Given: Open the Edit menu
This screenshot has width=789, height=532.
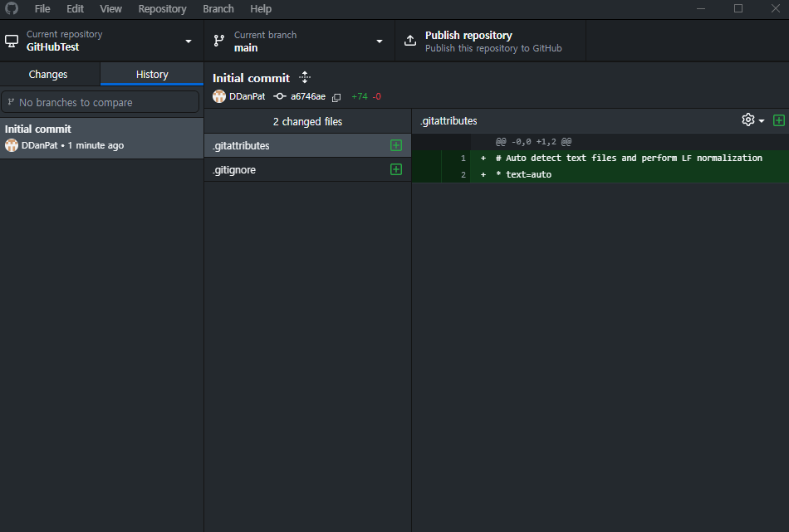Looking at the screenshot, I should [x=75, y=9].
